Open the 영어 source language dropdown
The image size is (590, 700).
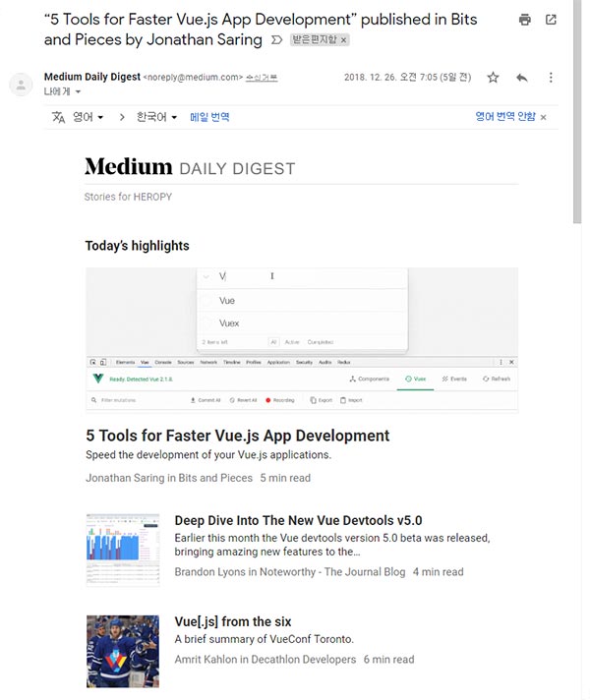click(x=88, y=117)
